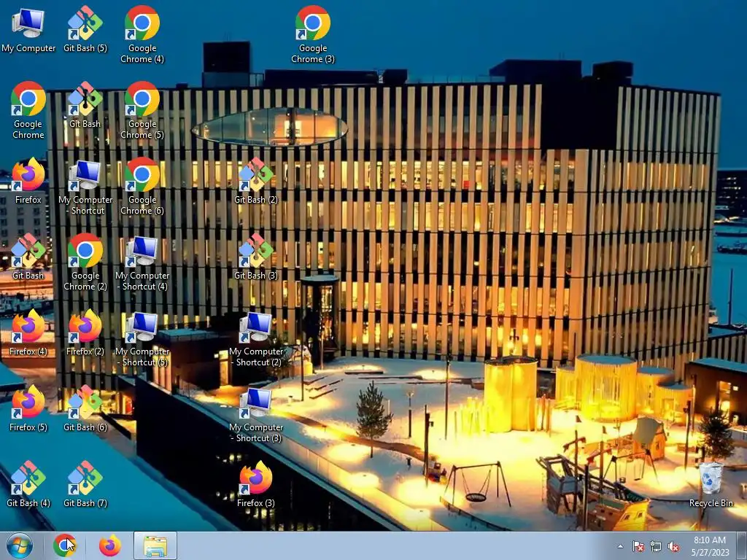
Task: Click the Git Bash (7) shortcut
Action: click(85, 484)
